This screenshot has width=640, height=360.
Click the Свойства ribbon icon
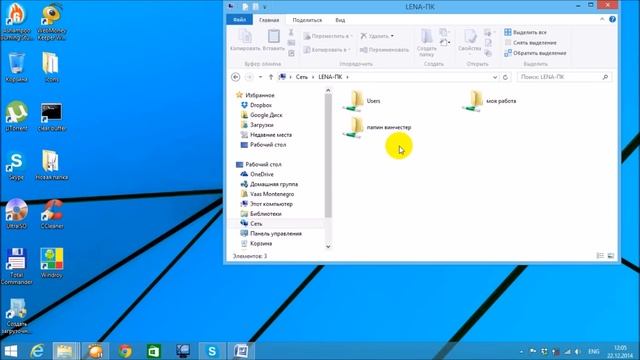click(469, 41)
